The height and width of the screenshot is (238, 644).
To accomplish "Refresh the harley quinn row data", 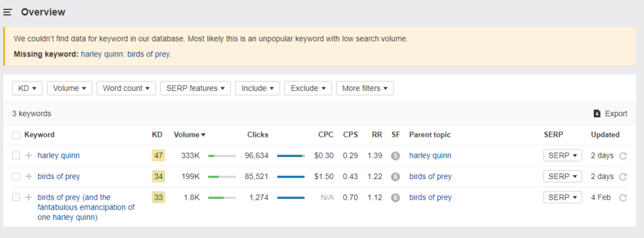I will tap(623, 156).
